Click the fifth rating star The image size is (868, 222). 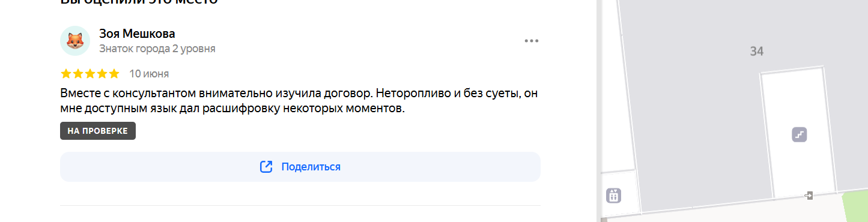coord(114,74)
